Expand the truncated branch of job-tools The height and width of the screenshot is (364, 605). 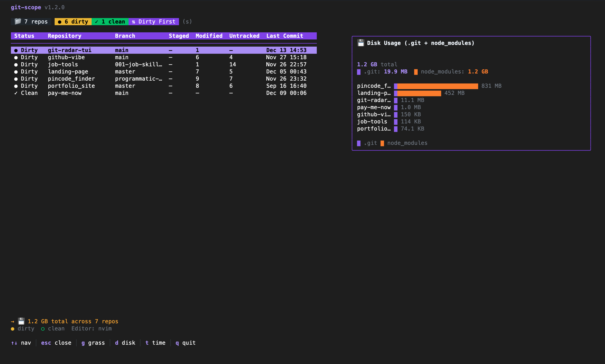[x=139, y=64]
